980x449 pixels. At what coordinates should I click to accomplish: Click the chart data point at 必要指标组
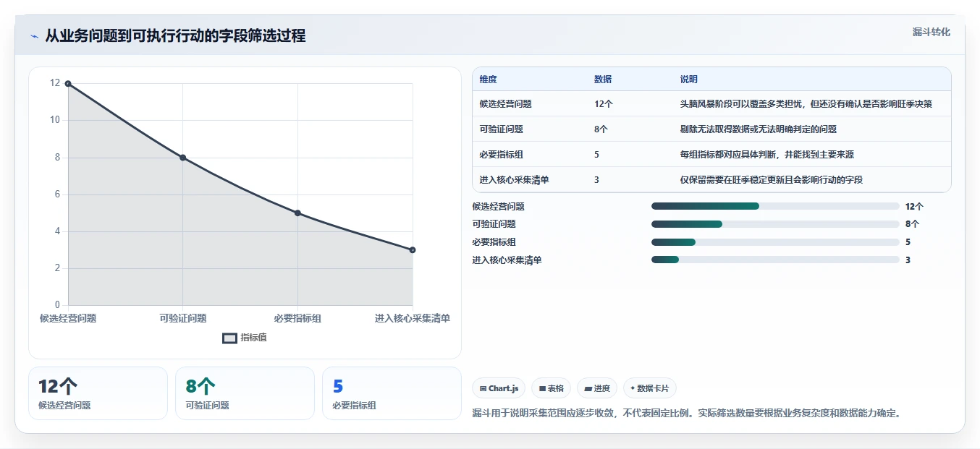(x=297, y=213)
